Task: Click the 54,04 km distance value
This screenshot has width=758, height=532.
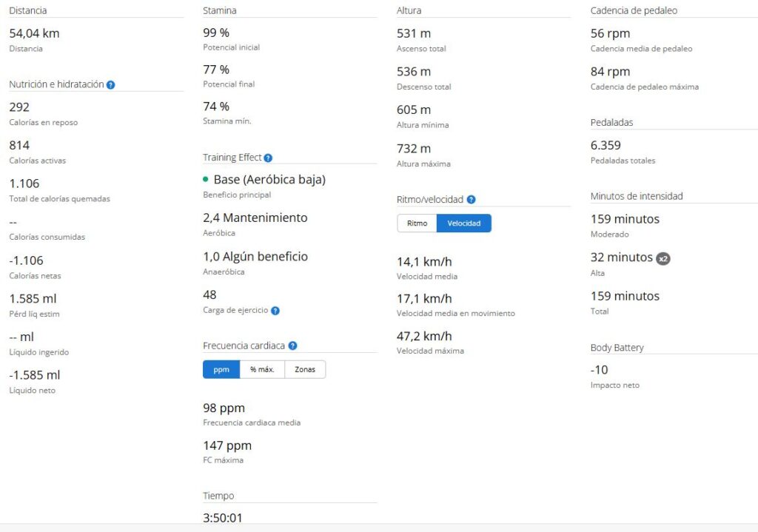Action: point(34,33)
